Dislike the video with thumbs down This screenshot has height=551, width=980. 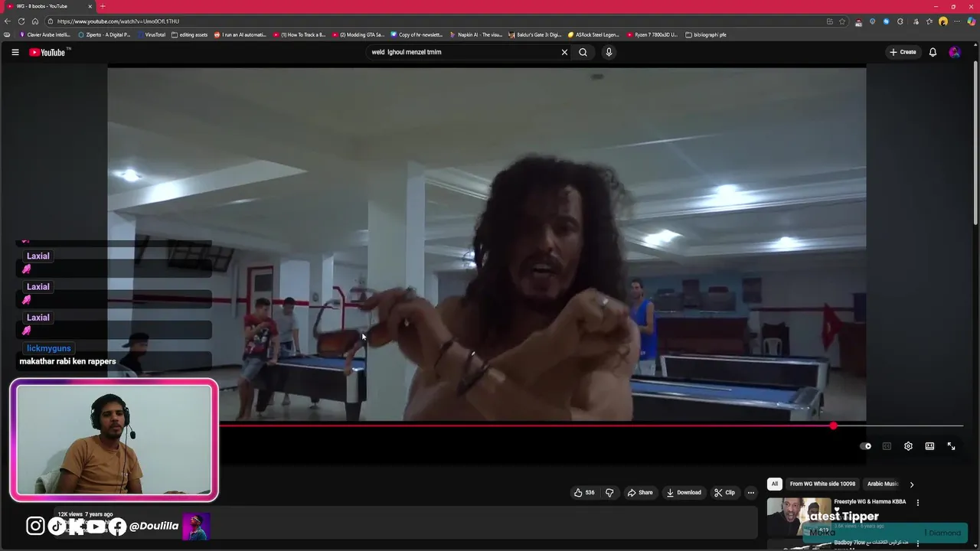609,492
